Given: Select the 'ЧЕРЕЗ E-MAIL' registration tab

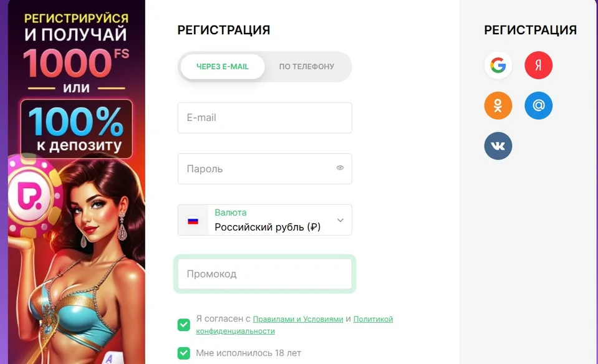Looking at the screenshot, I should tap(223, 67).
